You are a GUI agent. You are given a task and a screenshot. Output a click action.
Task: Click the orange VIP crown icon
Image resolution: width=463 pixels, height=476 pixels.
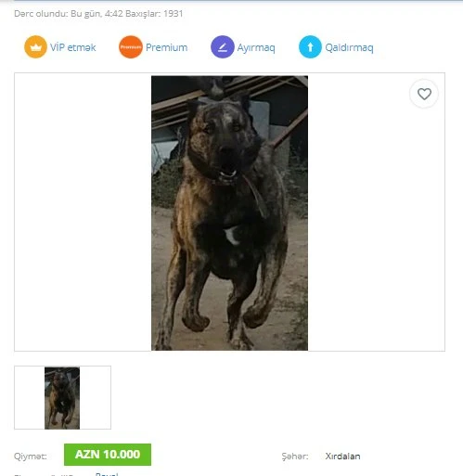(x=35, y=47)
